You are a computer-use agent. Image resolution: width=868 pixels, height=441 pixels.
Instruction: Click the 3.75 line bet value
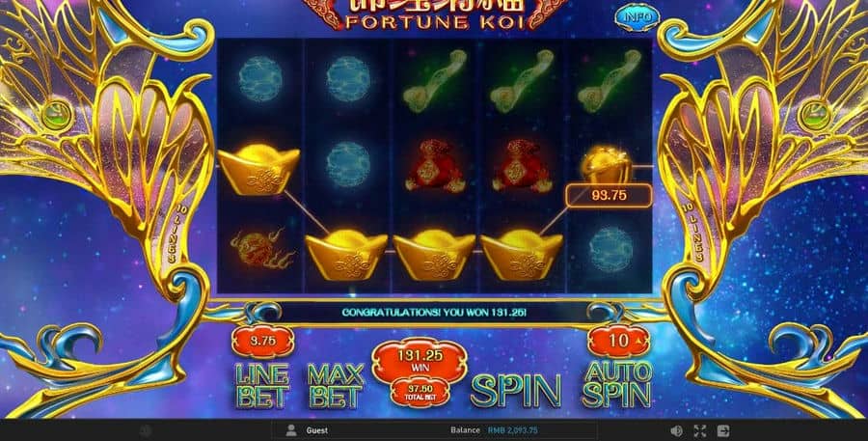263,342
